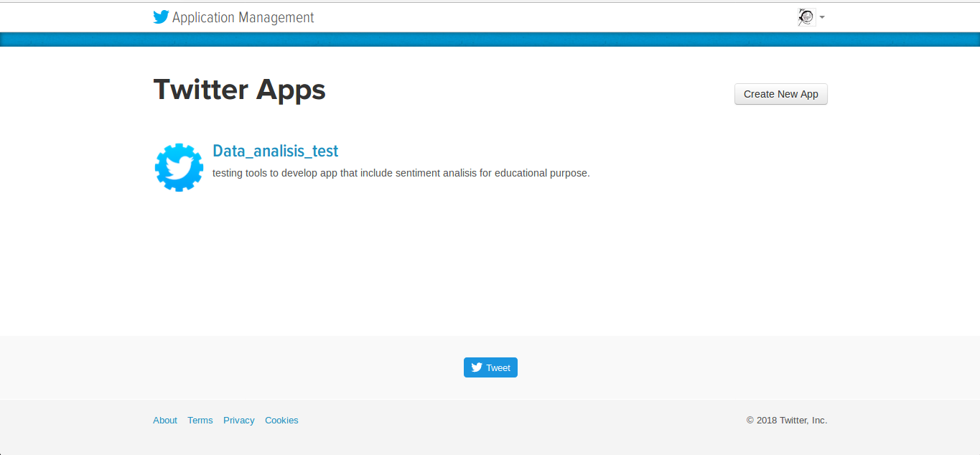
Task: Click the Twitter Apps page heading
Action: tap(240, 90)
